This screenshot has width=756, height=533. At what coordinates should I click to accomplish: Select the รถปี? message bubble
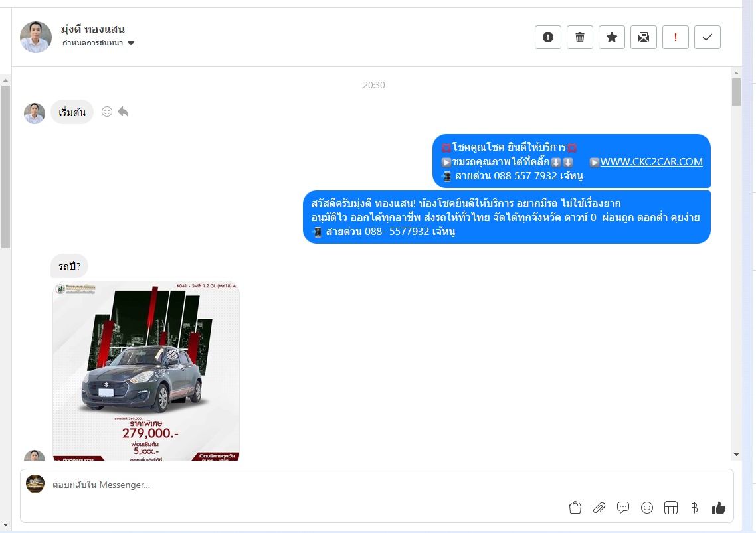70,266
